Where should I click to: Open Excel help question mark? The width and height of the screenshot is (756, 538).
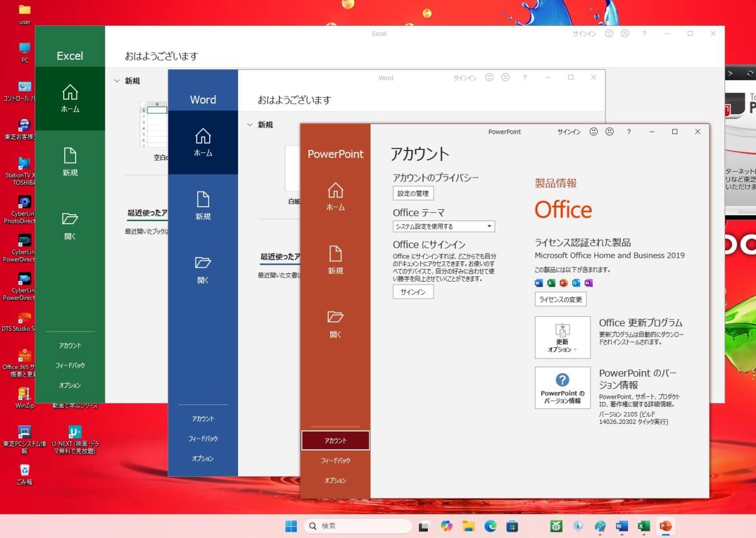click(644, 33)
